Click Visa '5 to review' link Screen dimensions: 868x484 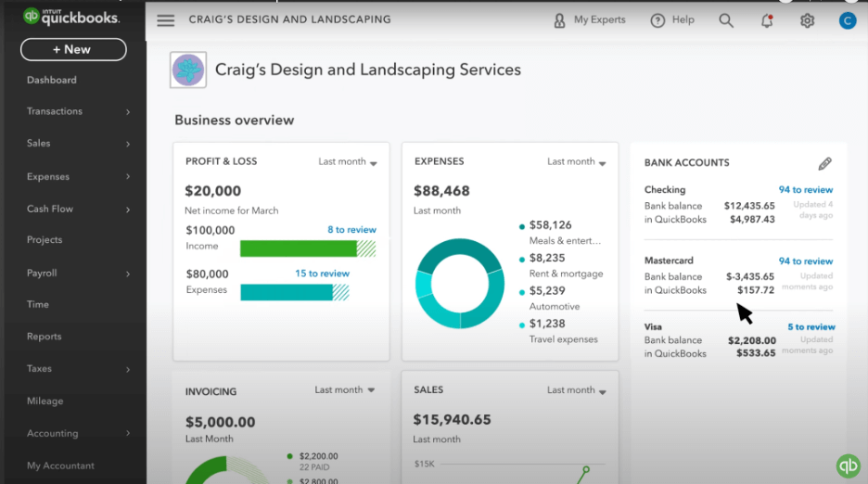811,326
